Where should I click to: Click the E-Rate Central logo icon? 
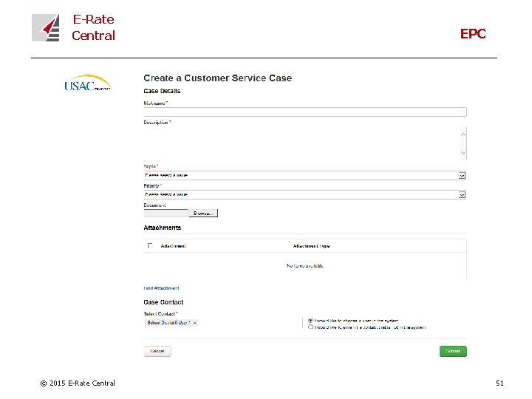pyautogui.click(x=46, y=28)
